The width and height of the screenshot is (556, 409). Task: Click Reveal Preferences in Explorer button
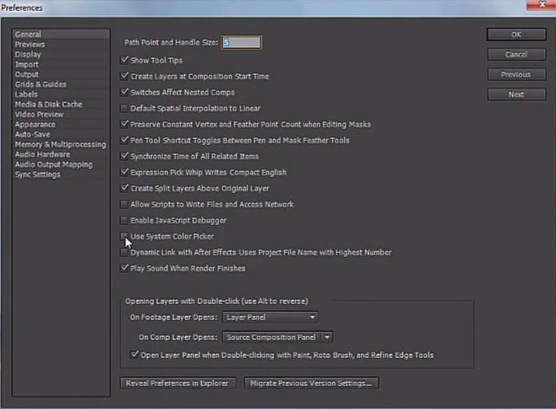coord(178,383)
